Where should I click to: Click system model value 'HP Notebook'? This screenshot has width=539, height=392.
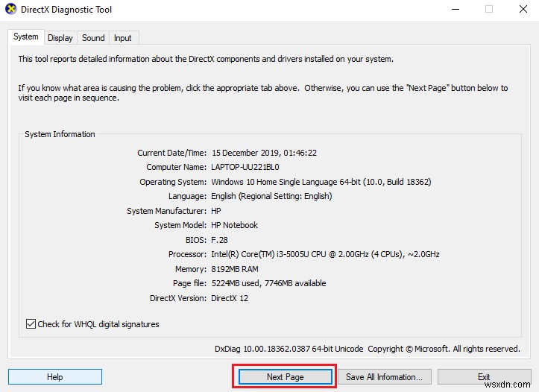click(x=234, y=225)
